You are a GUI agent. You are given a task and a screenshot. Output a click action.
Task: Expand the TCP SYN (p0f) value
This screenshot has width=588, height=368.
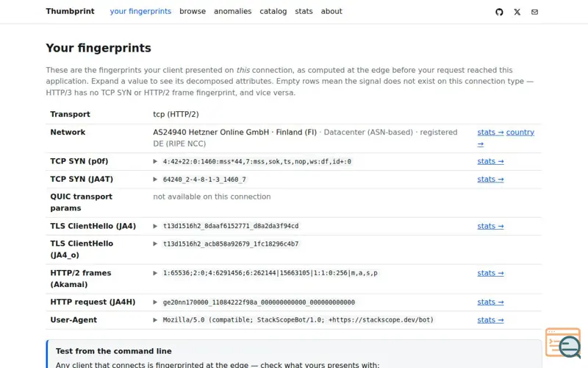tap(155, 161)
